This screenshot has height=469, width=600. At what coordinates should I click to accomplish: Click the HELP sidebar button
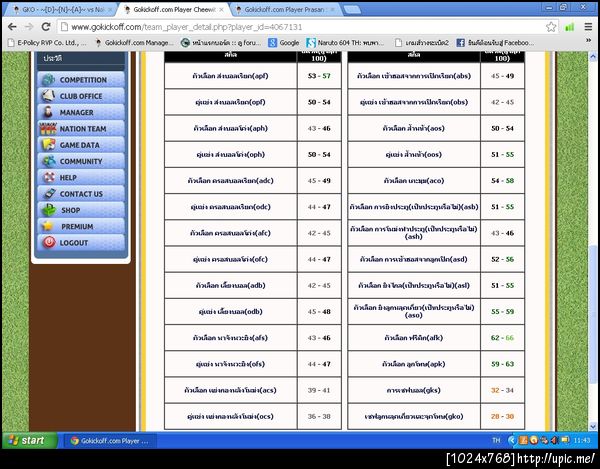tap(81, 178)
